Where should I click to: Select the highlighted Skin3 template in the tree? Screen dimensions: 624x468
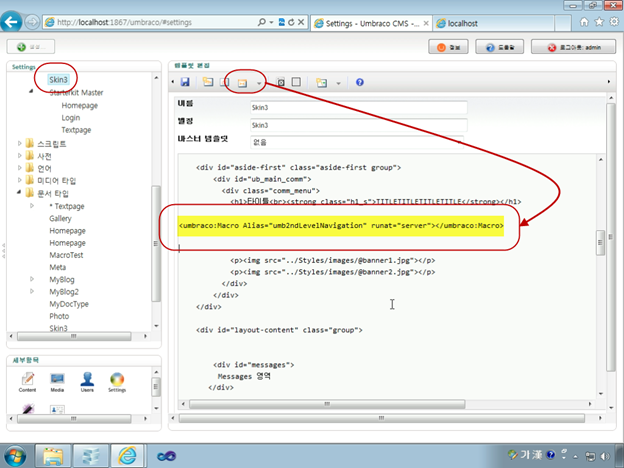(x=58, y=80)
